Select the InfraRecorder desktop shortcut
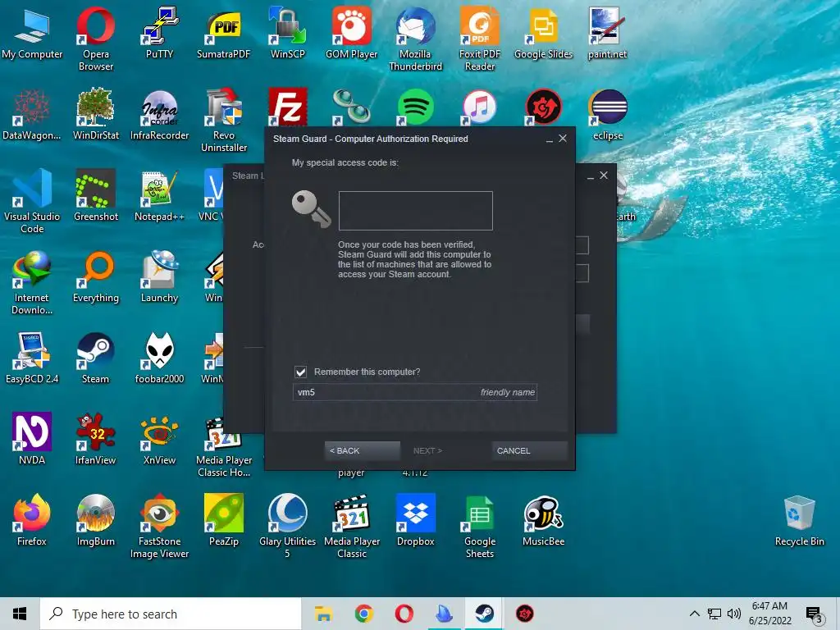This screenshot has height=630, width=840. pyautogui.click(x=159, y=115)
